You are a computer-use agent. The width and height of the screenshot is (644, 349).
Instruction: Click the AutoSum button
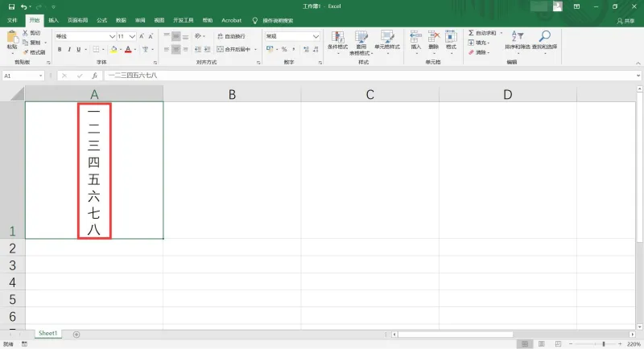[x=481, y=32]
